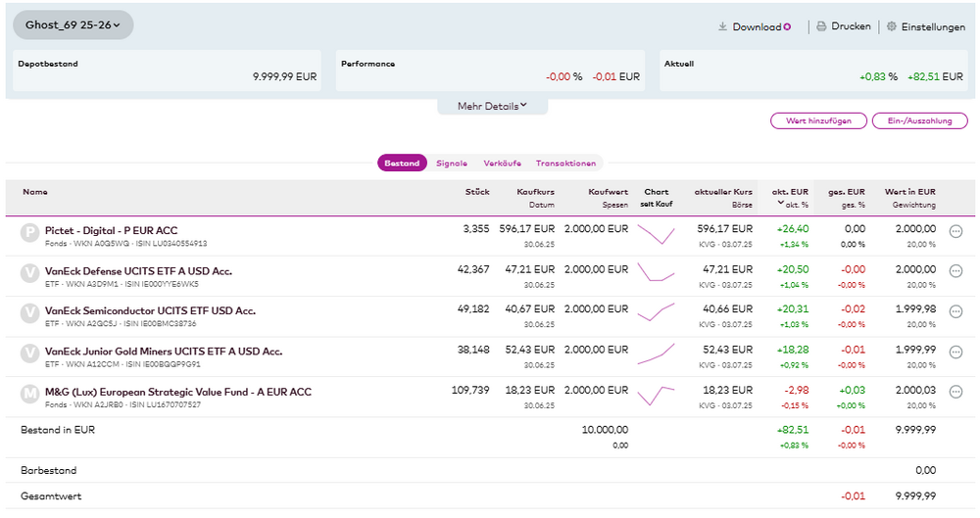Open options menu for VanEck Junior Gold Miners

pyautogui.click(x=956, y=353)
